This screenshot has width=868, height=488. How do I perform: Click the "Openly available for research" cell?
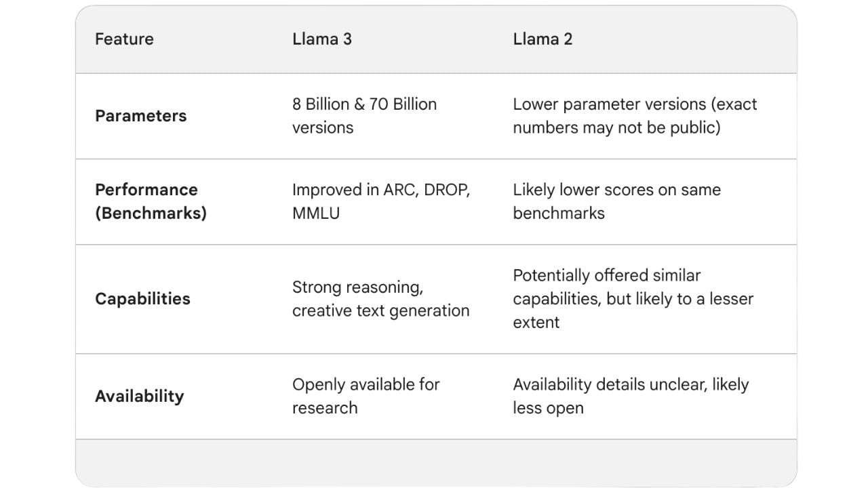coord(366,396)
